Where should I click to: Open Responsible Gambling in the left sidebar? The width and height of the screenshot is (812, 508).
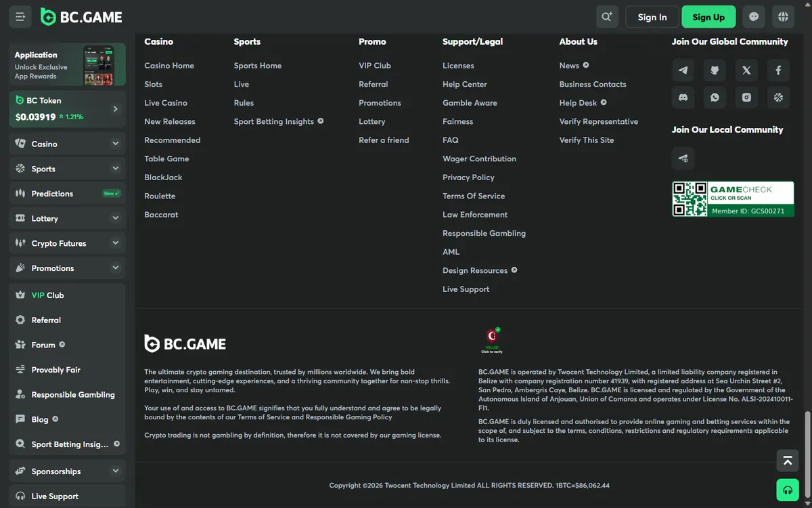(67, 395)
